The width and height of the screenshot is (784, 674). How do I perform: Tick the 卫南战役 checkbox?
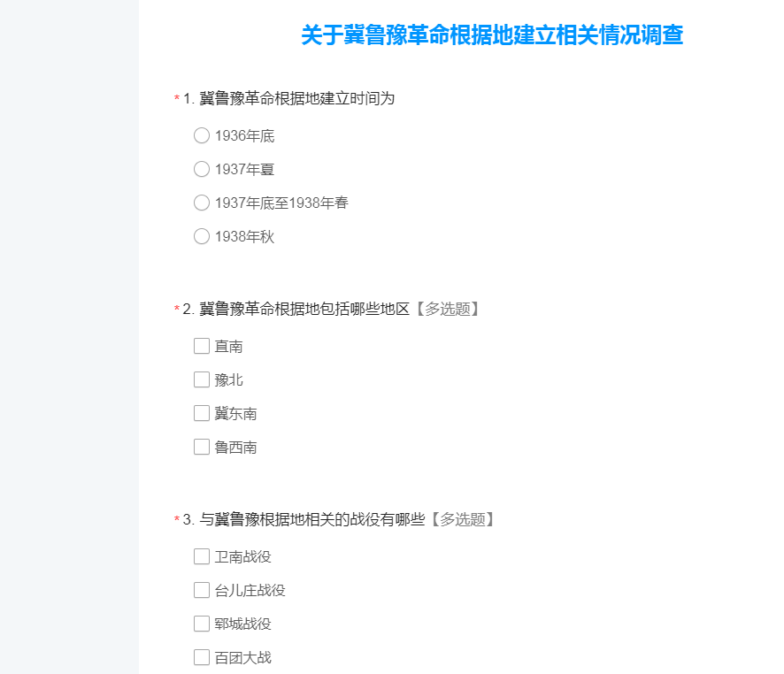click(x=202, y=556)
